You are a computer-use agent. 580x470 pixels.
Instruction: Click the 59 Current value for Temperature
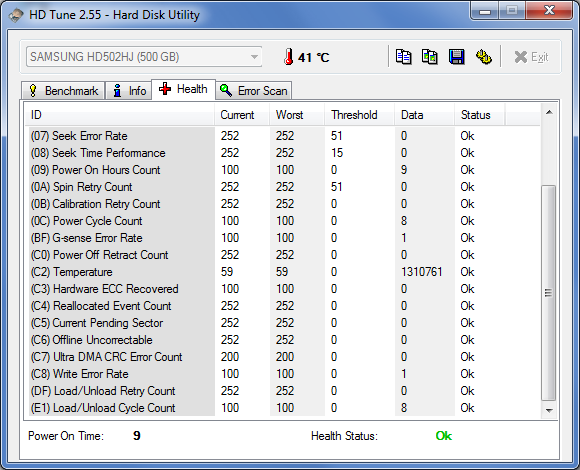click(x=227, y=272)
